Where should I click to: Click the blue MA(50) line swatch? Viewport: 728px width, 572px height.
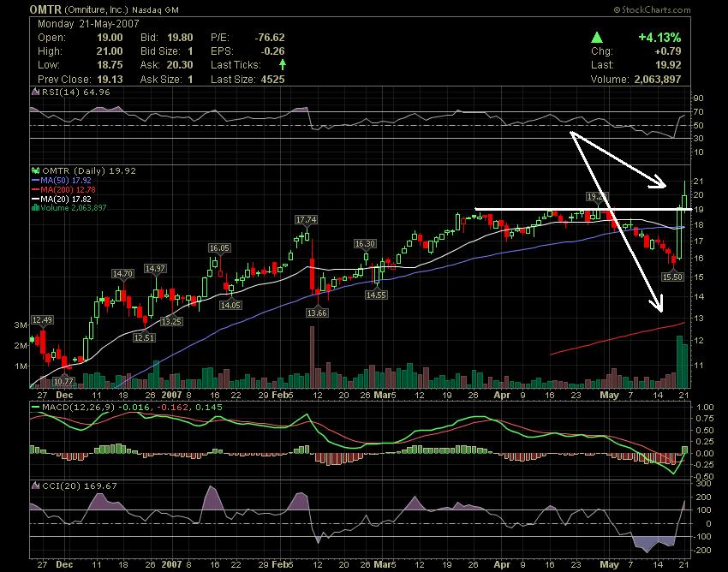(35, 180)
